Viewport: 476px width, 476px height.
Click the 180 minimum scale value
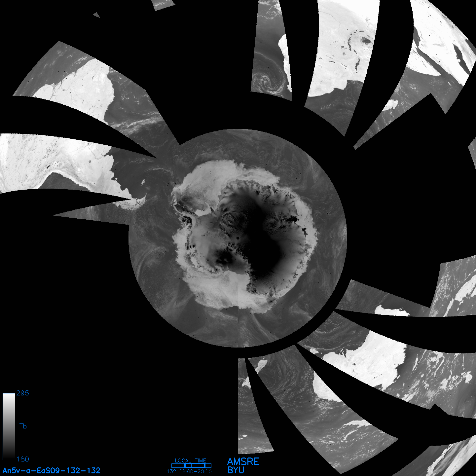pos(22,459)
